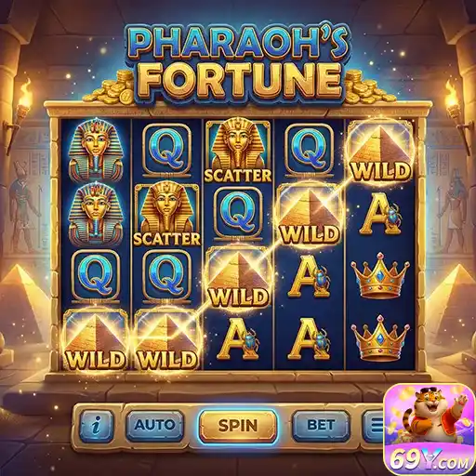Image resolution: width=476 pixels, height=476 pixels.
Task: Click the SCATTER pharaoh in the third reel
Action: tap(238, 151)
